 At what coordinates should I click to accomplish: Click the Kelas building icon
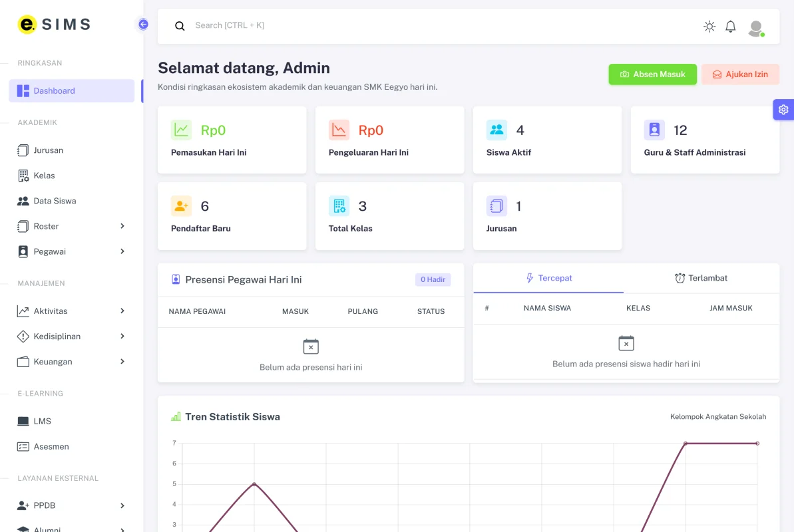(x=23, y=176)
